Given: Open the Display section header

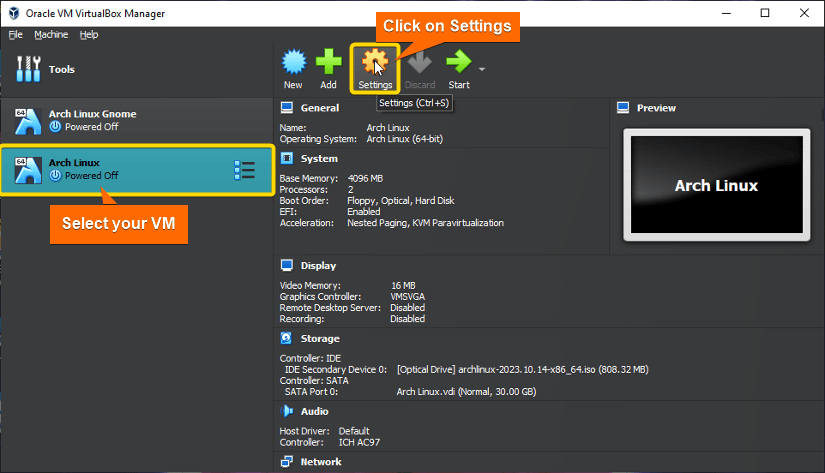Looking at the screenshot, I should click(x=318, y=266).
